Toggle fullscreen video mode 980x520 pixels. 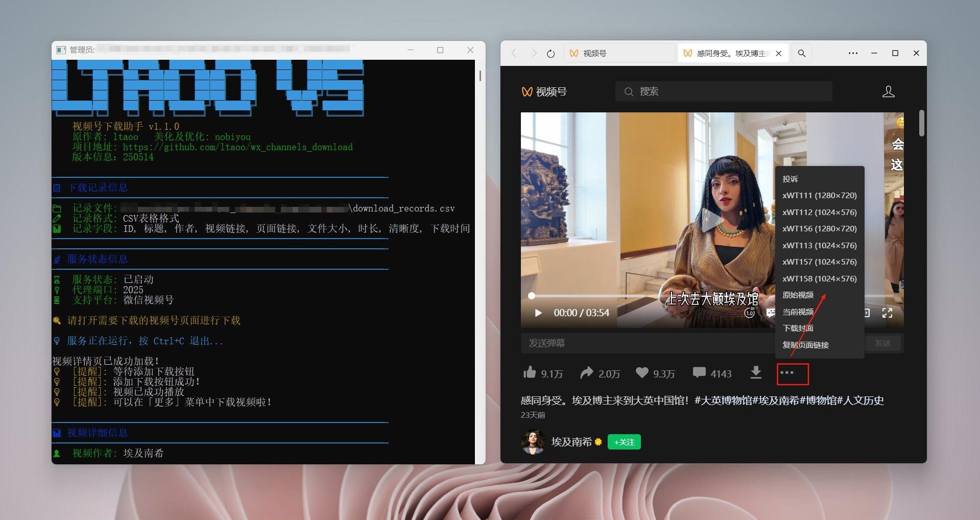pyautogui.click(x=888, y=313)
